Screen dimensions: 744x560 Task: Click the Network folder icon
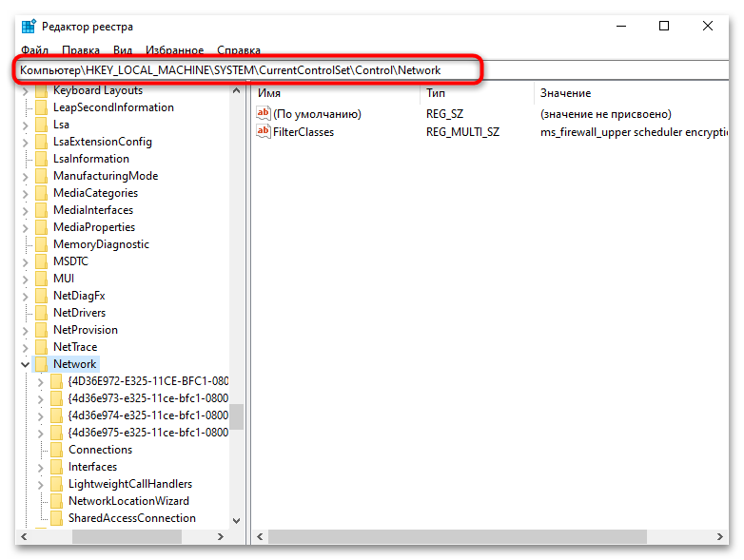pos(42,364)
